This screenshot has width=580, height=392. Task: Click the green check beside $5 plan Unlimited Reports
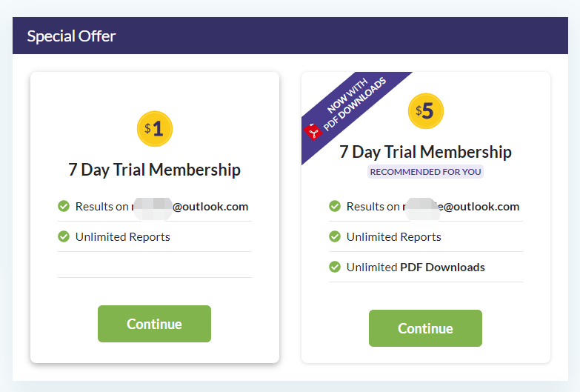(x=335, y=236)
